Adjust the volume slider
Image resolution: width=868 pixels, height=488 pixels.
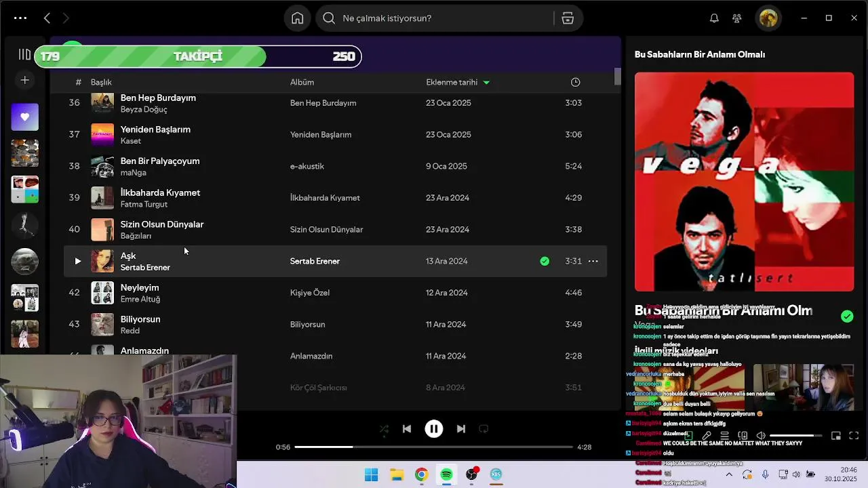[795, 436]
